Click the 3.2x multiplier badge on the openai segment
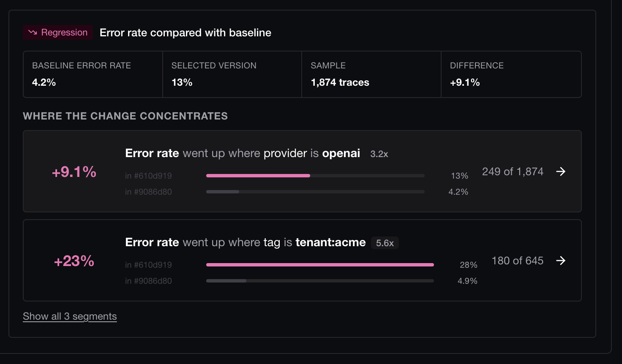Screen dimensions: 622x364 (379, 154)
